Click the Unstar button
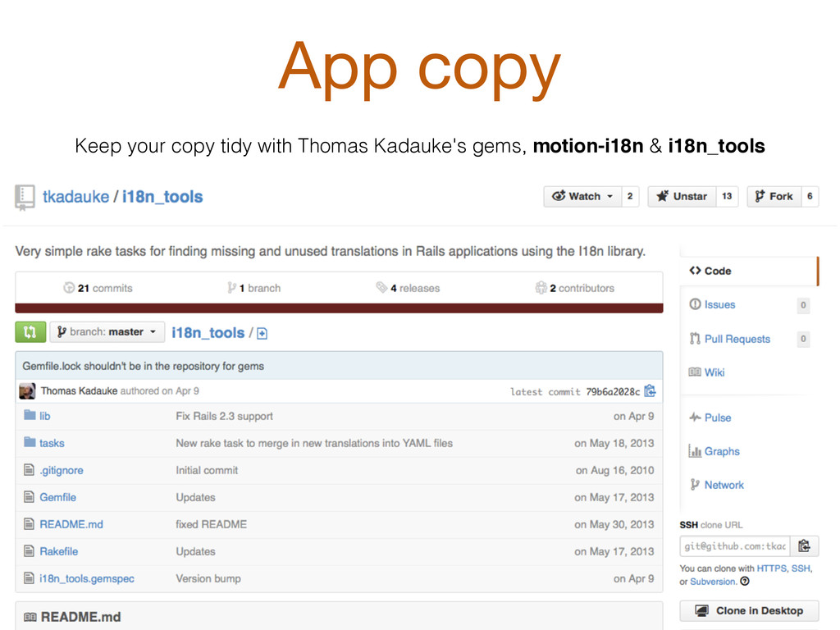This screenshot has width=840, height=630. coord(682,196)
